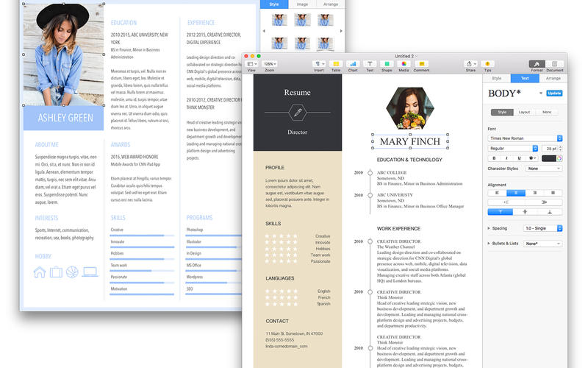Click the pen icon under Resume heading

click(x=298, y=113)
